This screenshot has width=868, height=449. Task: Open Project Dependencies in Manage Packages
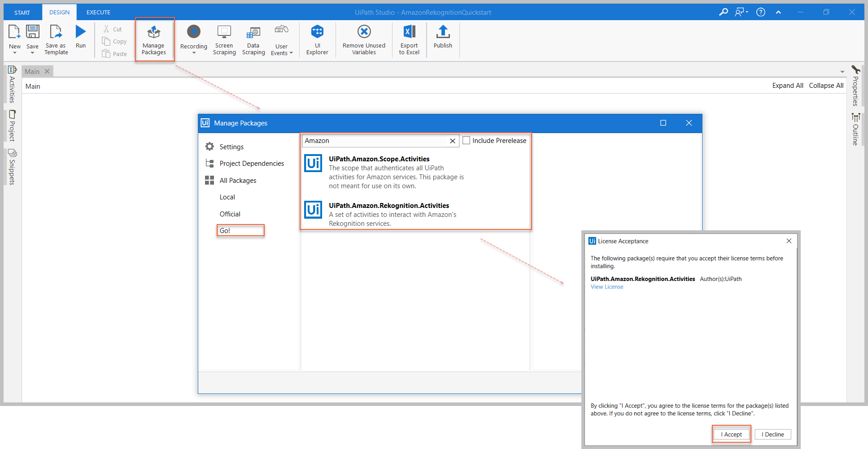point(244,164)
